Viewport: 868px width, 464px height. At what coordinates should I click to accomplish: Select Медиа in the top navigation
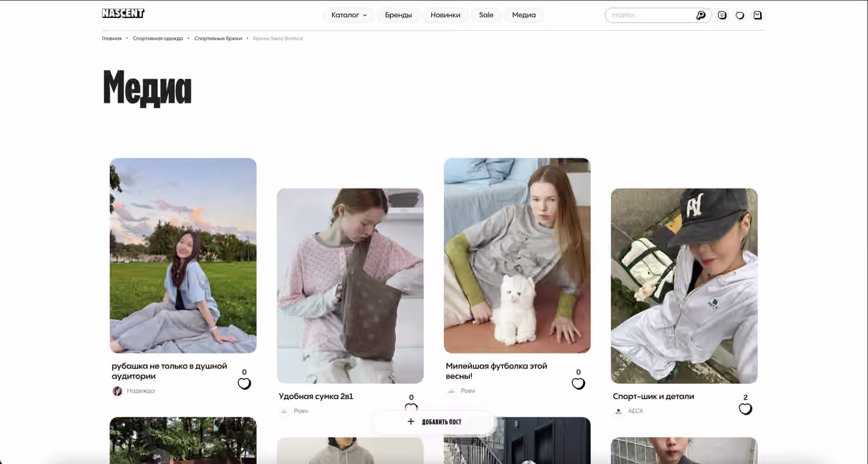(x=524, y=15)
